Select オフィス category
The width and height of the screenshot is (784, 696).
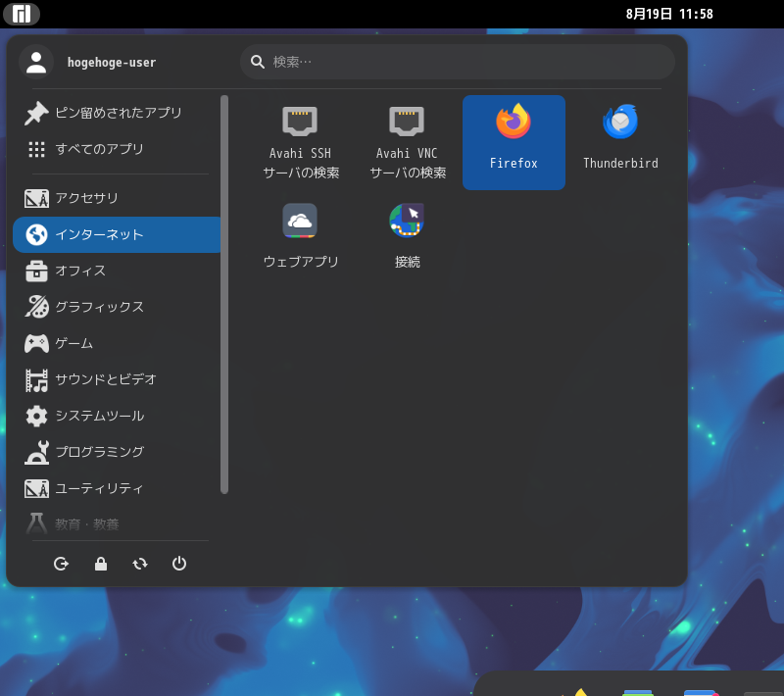tap(117, 271)
